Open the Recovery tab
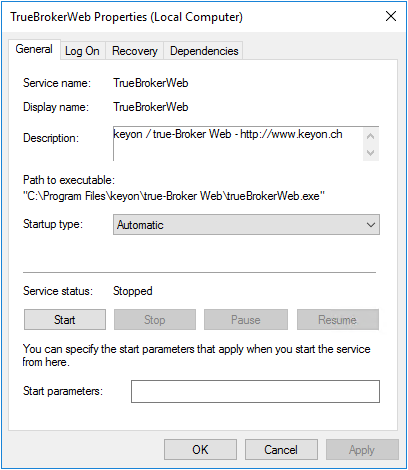Image resolution: width=408 pixels, height=470 pixels. coord(135,51)
